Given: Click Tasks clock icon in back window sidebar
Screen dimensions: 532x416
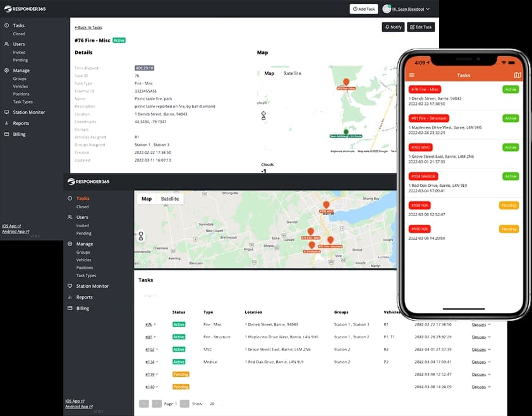Looking at the screenshot, I should pos(7,25).
